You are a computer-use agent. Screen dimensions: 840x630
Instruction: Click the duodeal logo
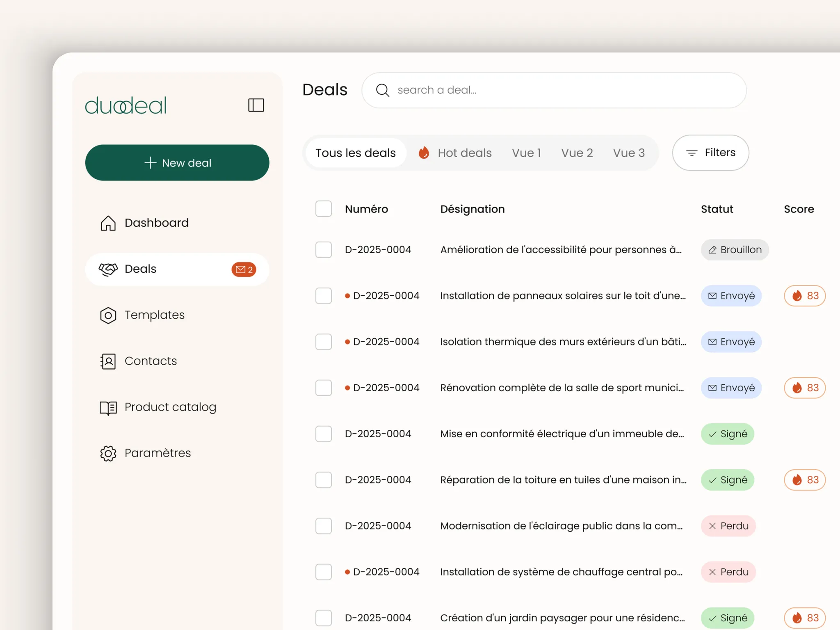pos(126,105)
